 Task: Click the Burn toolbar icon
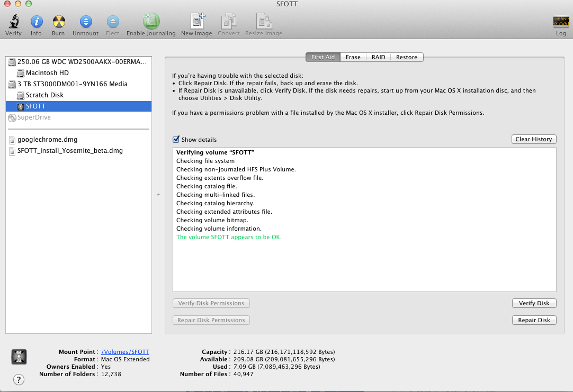coord(58,22)
